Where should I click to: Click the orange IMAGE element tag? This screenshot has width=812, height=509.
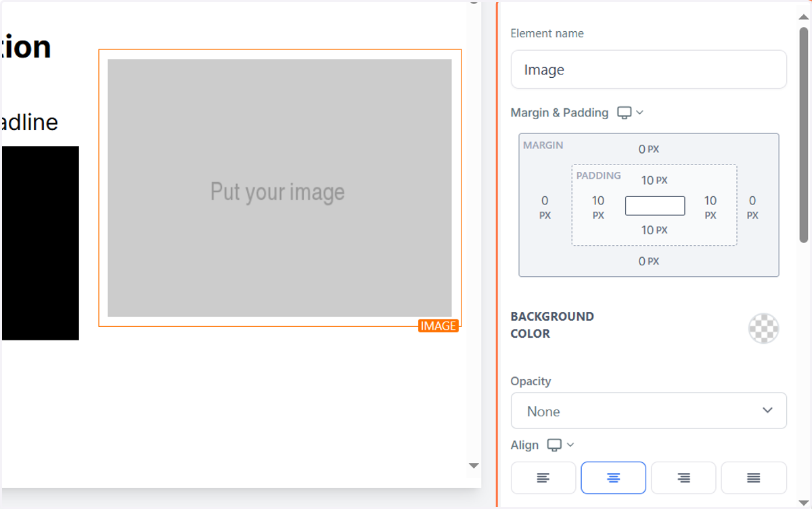pos(438,326)
